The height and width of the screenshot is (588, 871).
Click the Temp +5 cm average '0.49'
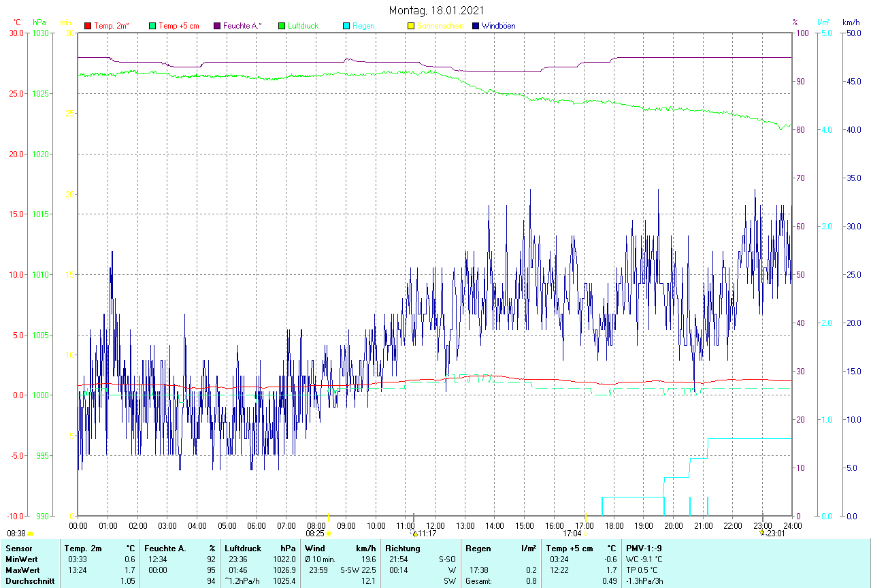(x=609, y=581)
